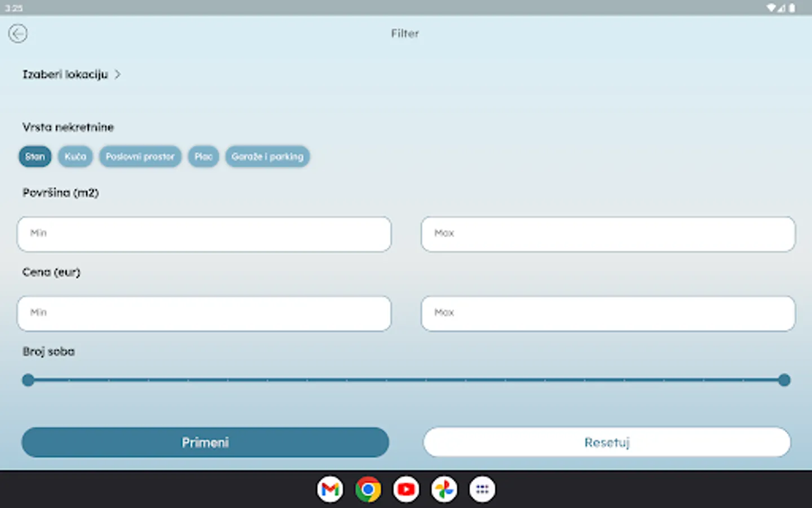Apply filters with the Primeni button
Viewport: 812px width, 508px height.
[x=205, y=443]
